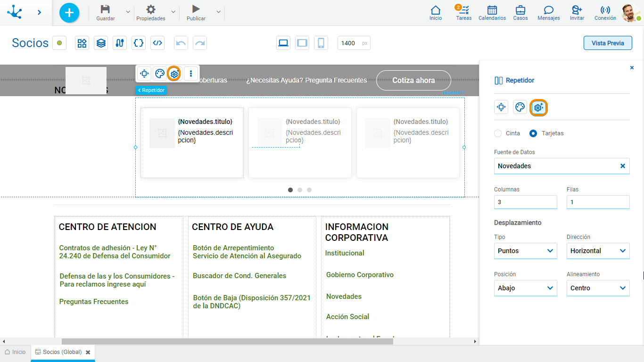Select the first carousel dot
The image size is (644, 362).
tap(290, 190)
